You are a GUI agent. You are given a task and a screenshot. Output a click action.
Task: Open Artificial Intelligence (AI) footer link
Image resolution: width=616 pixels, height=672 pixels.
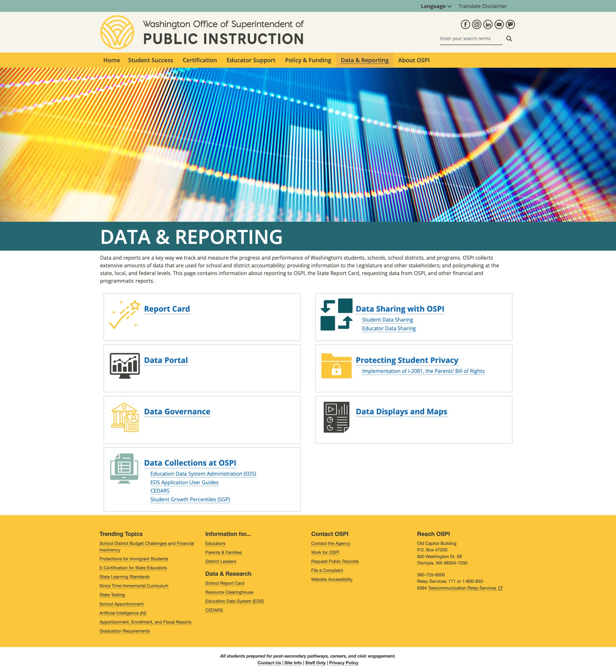coord(123,613)
